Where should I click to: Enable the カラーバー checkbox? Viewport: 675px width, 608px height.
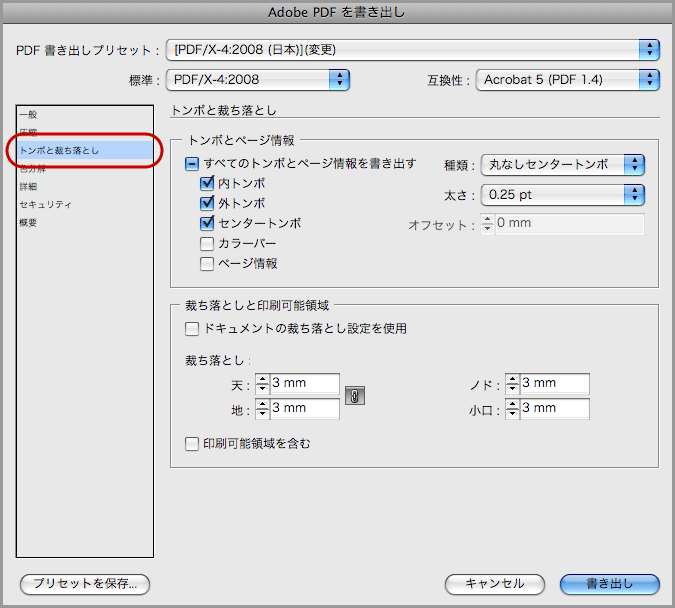[207, 243]
